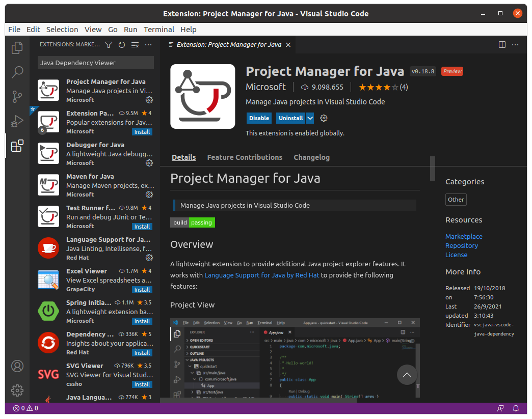Open the Manage gear at bottom of activity bar
Screen dimensions: 532x419
[x=17, y=390]
